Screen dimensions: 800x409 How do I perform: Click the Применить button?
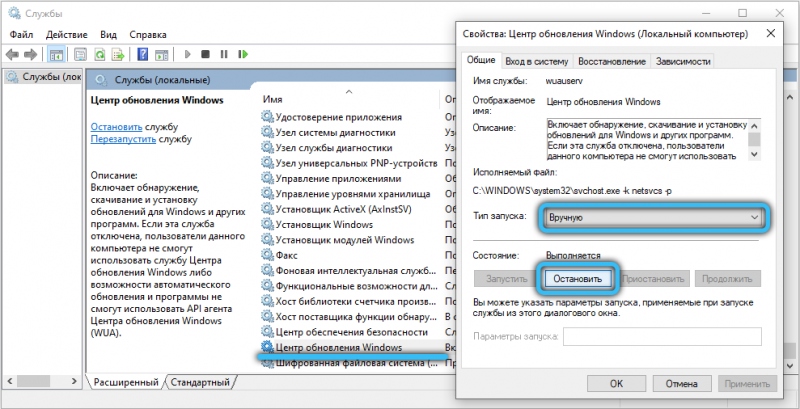click(x=747, y=384)
